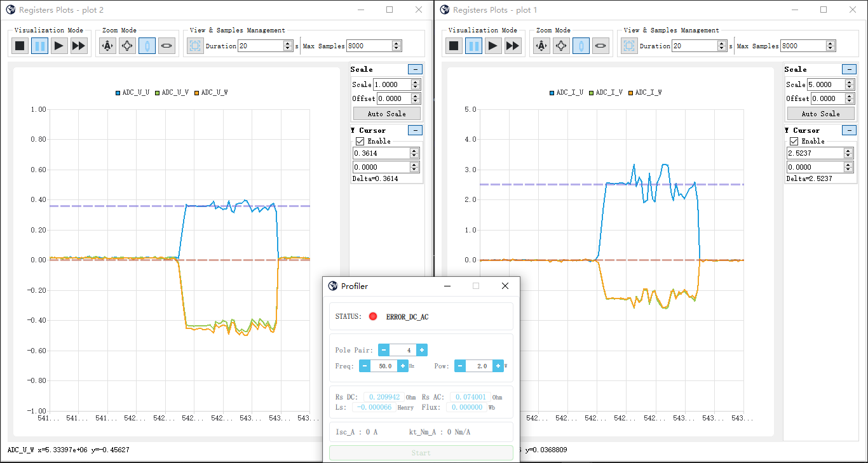Uncheck Enable under Y Cursor on plot 1
Image resolution: width=868 pixels, height=463 pixels.
[792, 140]
